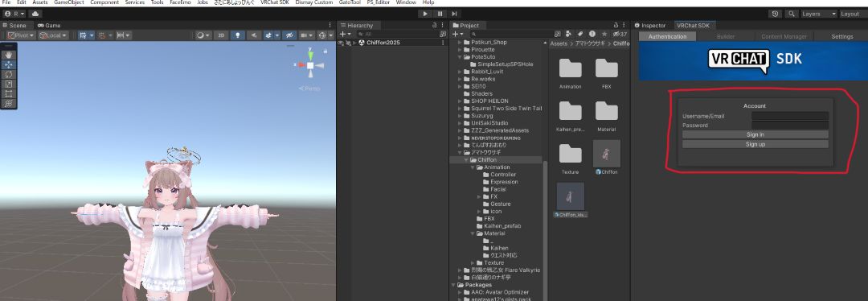Click the Authentication tab button

click(x=667, y=36)
